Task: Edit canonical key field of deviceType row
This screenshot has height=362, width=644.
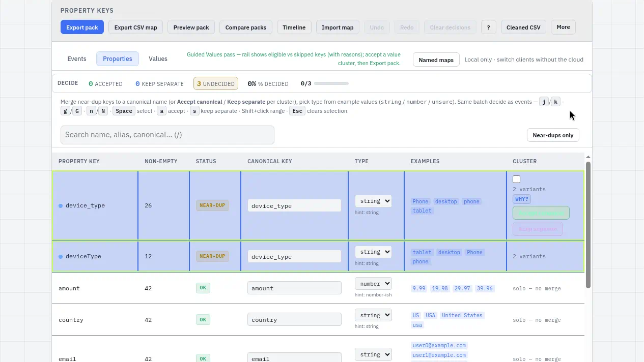Action: [x=294, y=256]
